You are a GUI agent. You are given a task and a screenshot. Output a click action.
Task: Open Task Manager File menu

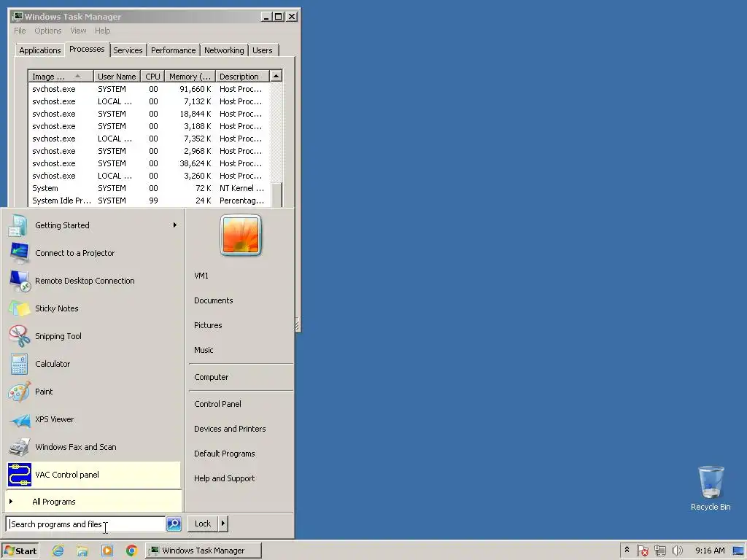pyautogui.click(x=20, y=31)
